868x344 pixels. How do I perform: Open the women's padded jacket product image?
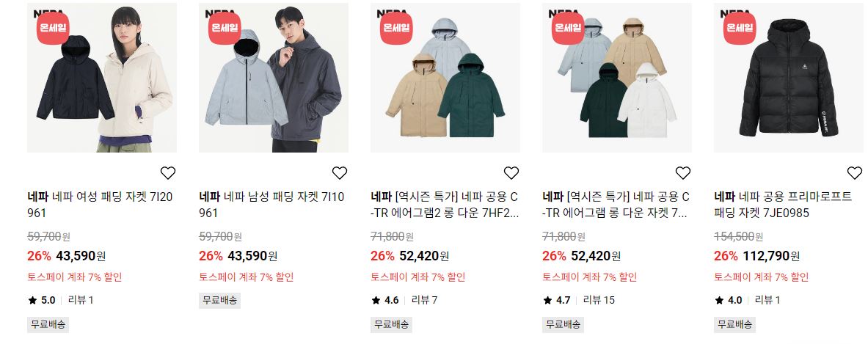pos(102,78)
